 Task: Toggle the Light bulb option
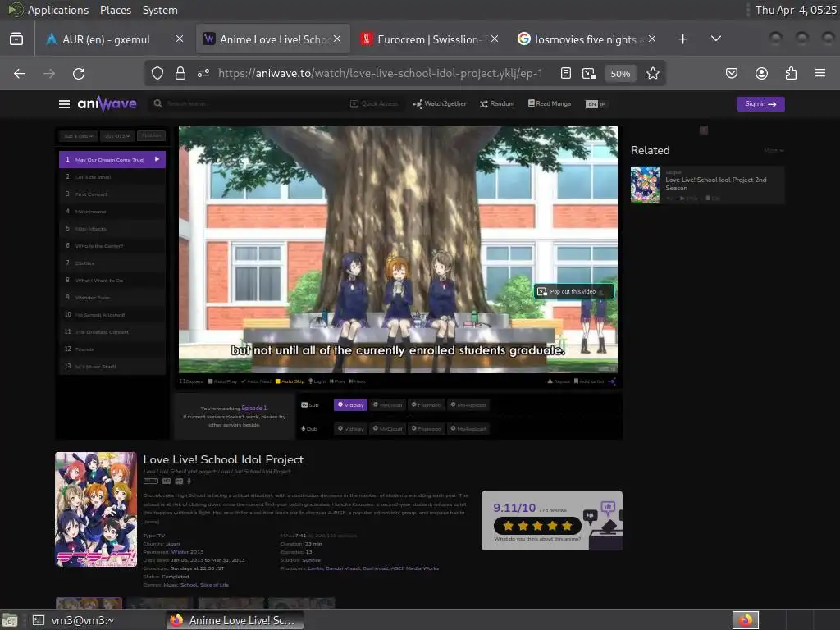point(317,381)
